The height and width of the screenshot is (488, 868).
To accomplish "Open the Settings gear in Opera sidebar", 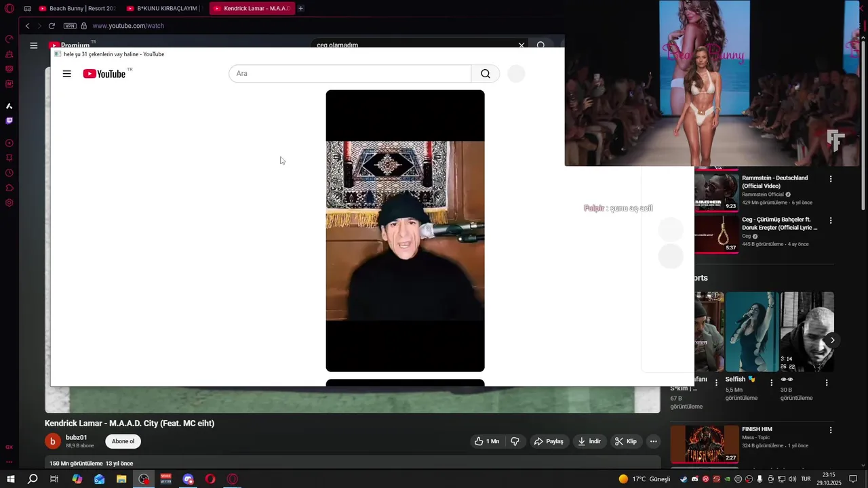I will [x=9, y=203].
